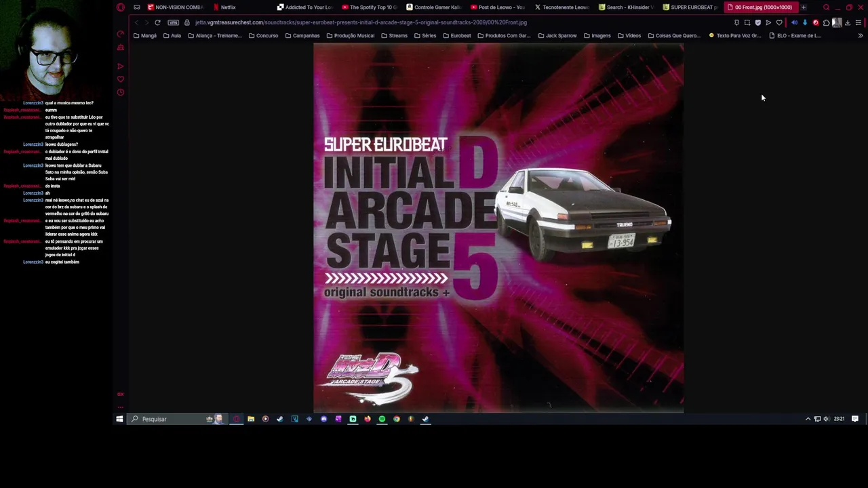Toggle the VPN badge in address bar

click(x=174, y=22)
